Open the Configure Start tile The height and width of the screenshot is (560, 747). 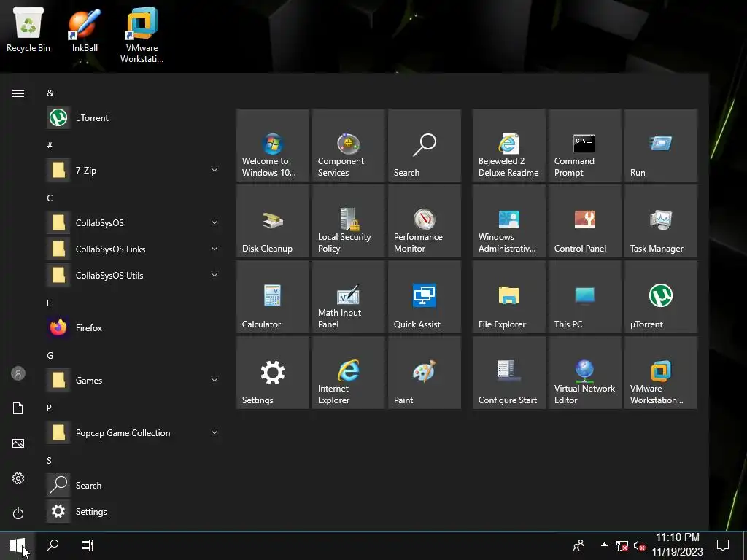coord(508,373)
